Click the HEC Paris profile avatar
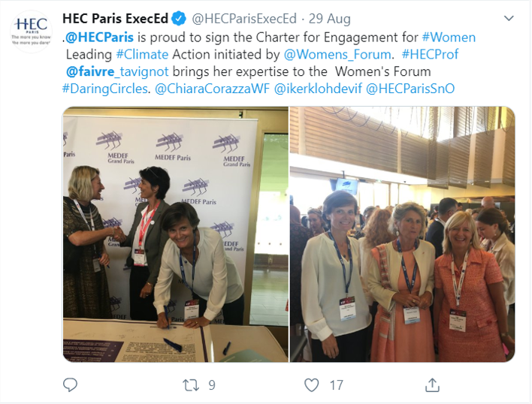The width and height of the screenshot is (532, 404). click(32, 32)
